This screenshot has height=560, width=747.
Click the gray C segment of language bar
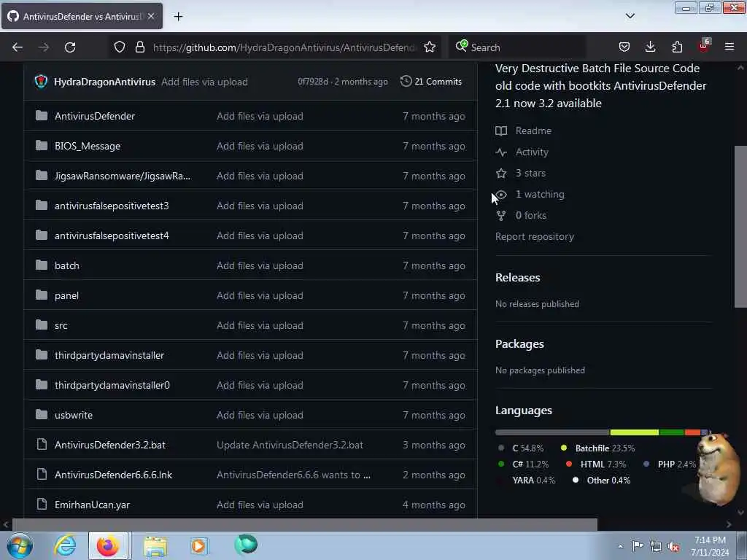pyautogui.click(x=553, y=432)
